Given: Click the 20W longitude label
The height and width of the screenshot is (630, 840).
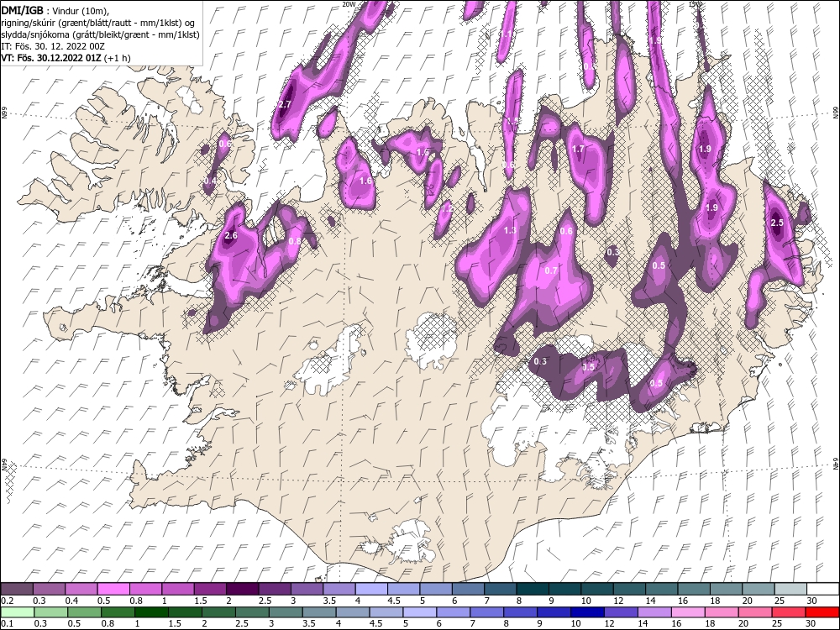Looking at the screenshot, I should (x=349, y=3).
